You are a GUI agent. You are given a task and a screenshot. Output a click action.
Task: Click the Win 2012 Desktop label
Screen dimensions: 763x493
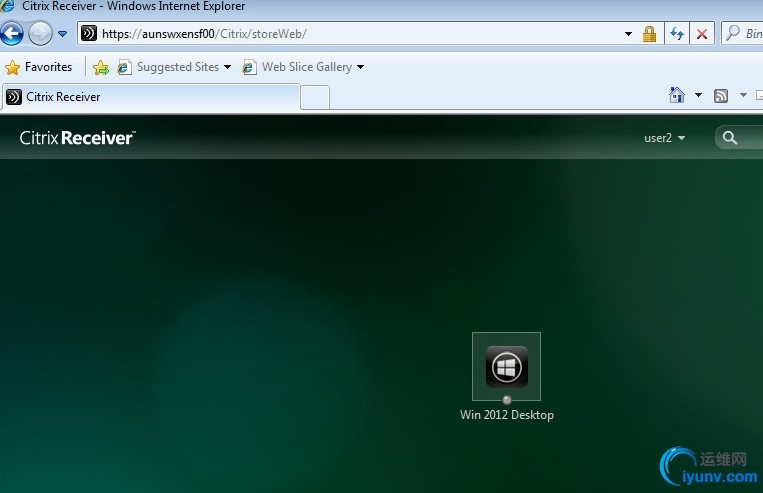coord(507,415)
